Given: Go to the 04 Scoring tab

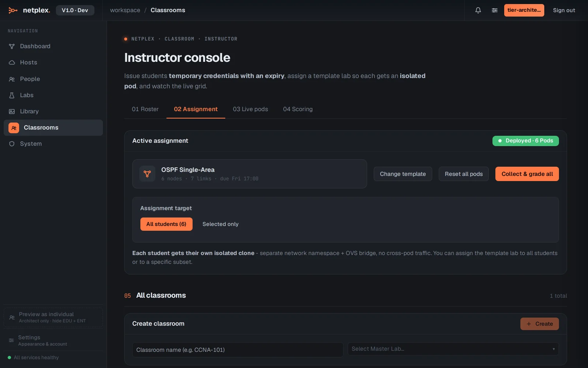Looking at the screenshot, I should pos(298,109).
